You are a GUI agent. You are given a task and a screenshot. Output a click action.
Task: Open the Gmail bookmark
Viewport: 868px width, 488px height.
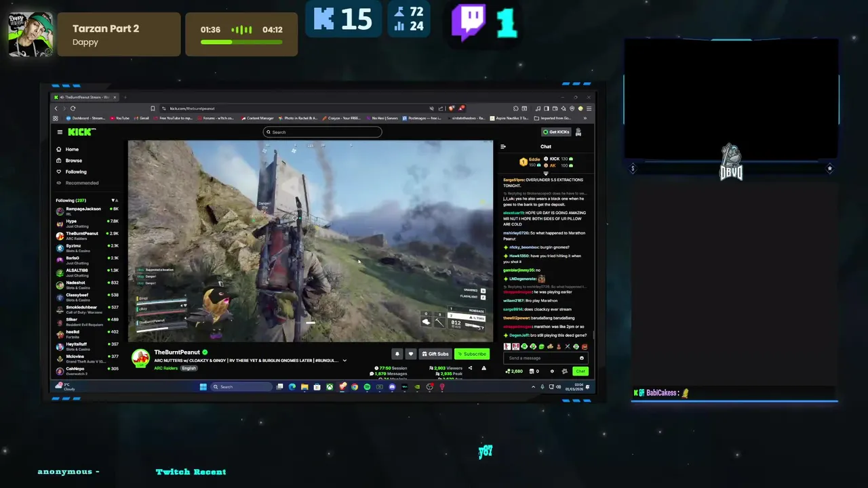142,119
